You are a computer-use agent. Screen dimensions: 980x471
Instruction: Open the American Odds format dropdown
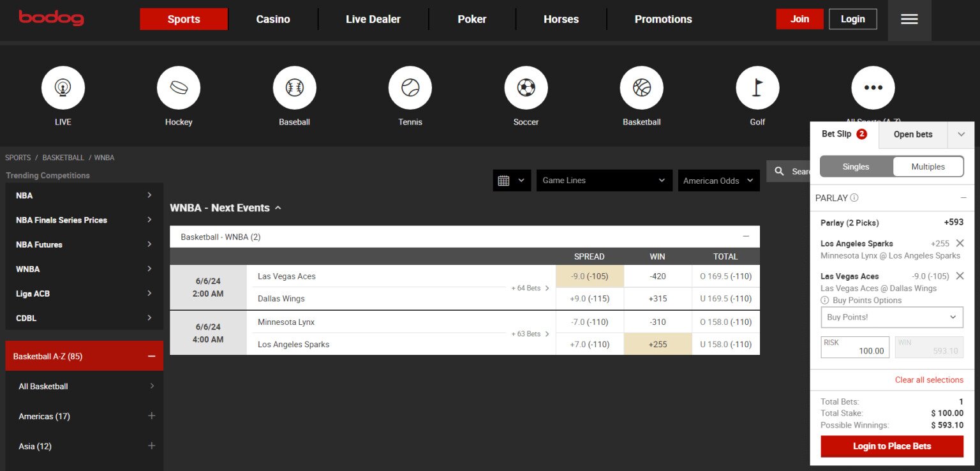(x=718, y=181)
